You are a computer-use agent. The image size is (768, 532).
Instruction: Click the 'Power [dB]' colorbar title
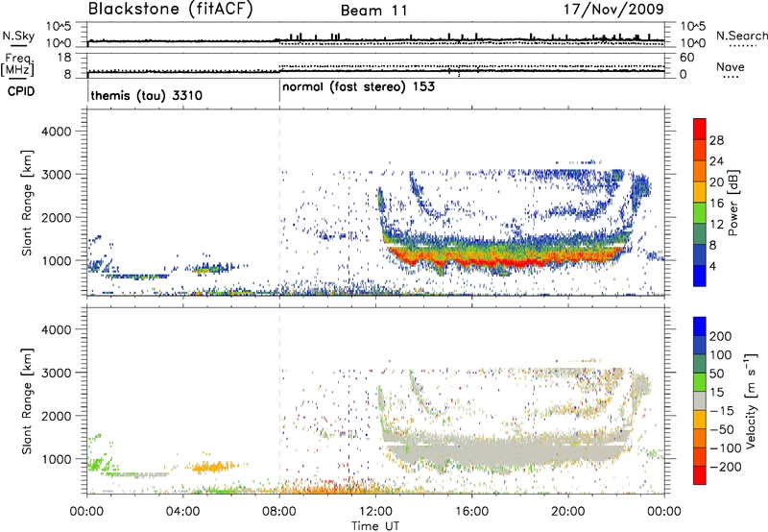(x=732, y=203)
